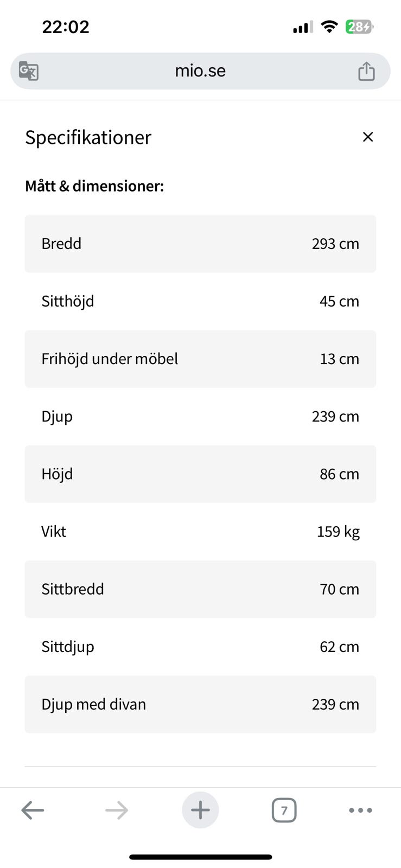
Task: Open a new tab with plus button
Action: tap(200, 810)
